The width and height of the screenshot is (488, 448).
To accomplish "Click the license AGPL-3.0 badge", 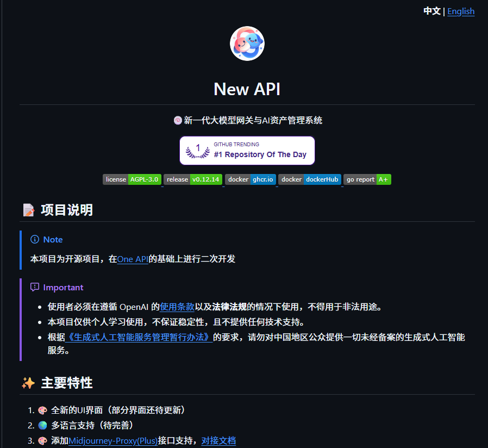I will (x=132, y=179).
